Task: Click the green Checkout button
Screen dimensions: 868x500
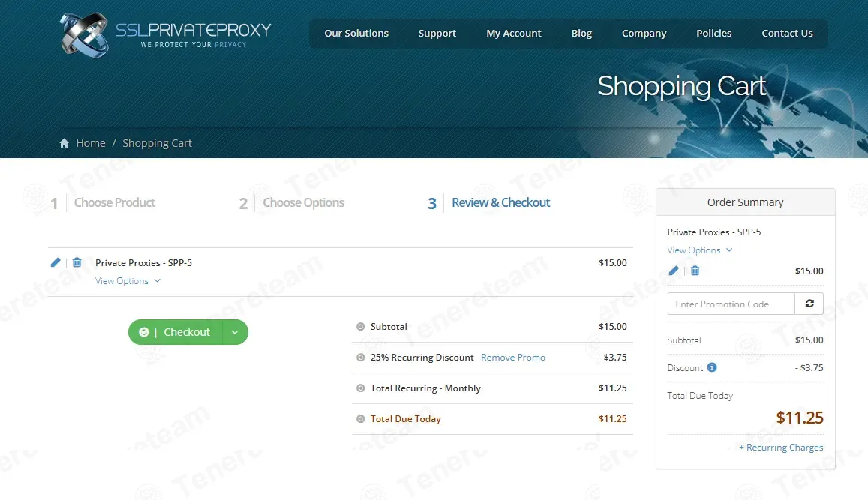Action: pyautogui.click(x=176, y=332)
